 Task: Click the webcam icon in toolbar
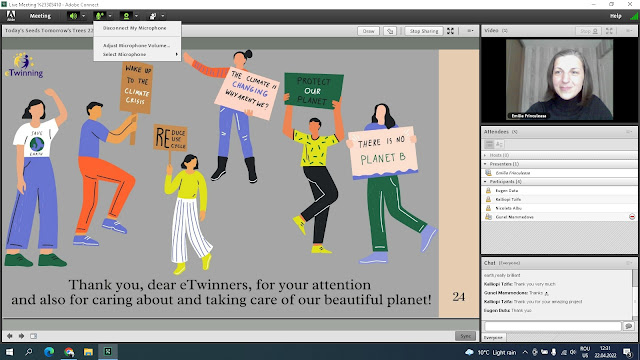(x=126, y=16)
